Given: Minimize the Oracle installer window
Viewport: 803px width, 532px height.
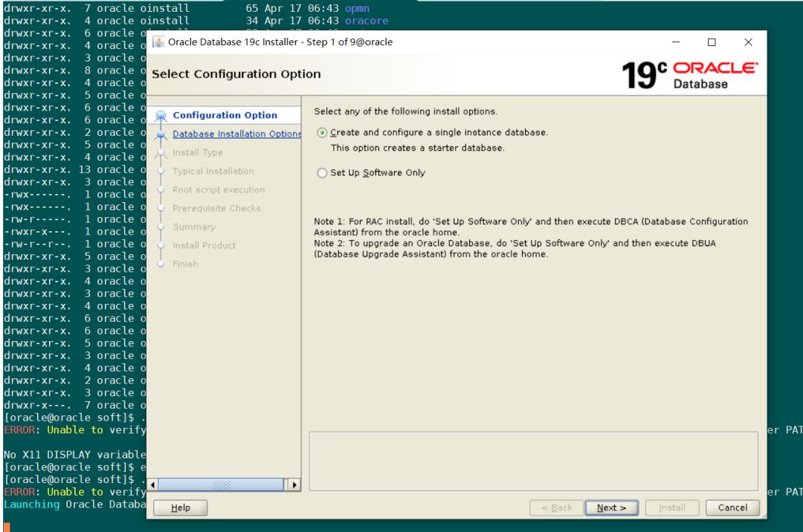Looking at the screenshot, I should click(676, 42).
